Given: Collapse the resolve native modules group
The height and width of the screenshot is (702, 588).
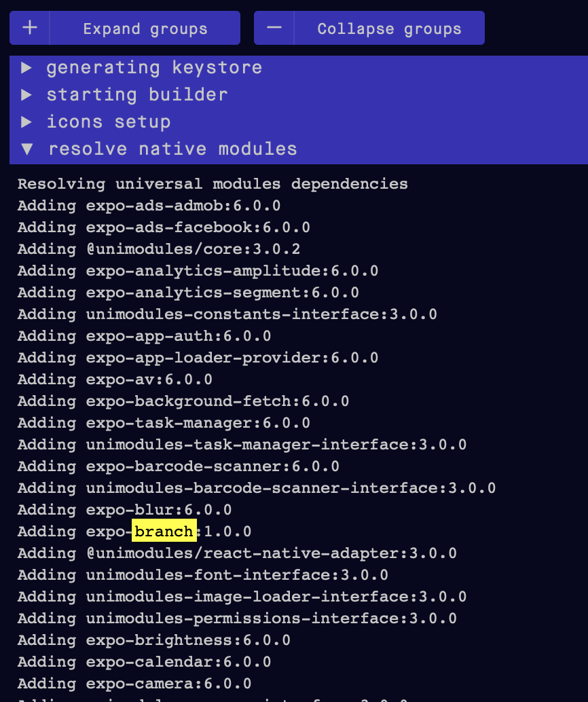Looking at the screenshot, I should pyautogui.click(x=172, y=149).
